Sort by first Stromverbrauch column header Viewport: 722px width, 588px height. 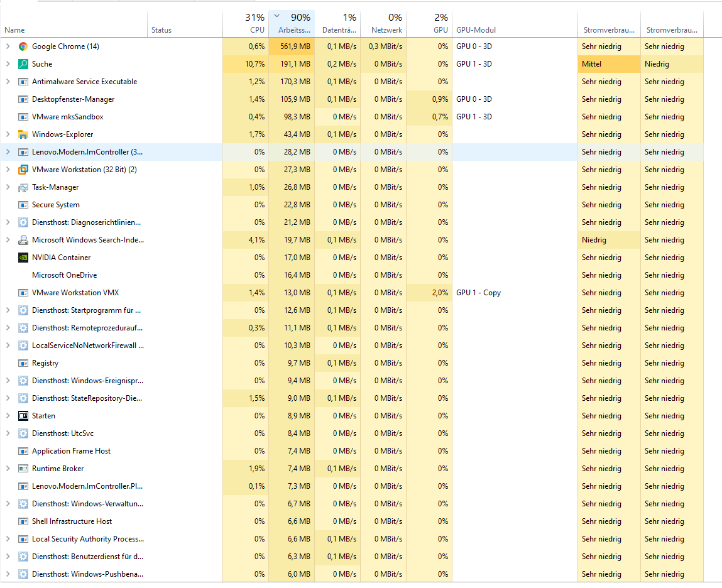tap(609, 24)
